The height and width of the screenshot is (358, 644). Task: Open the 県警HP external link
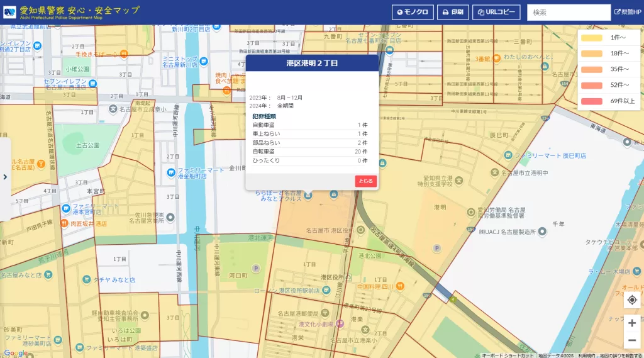(628, 13)
